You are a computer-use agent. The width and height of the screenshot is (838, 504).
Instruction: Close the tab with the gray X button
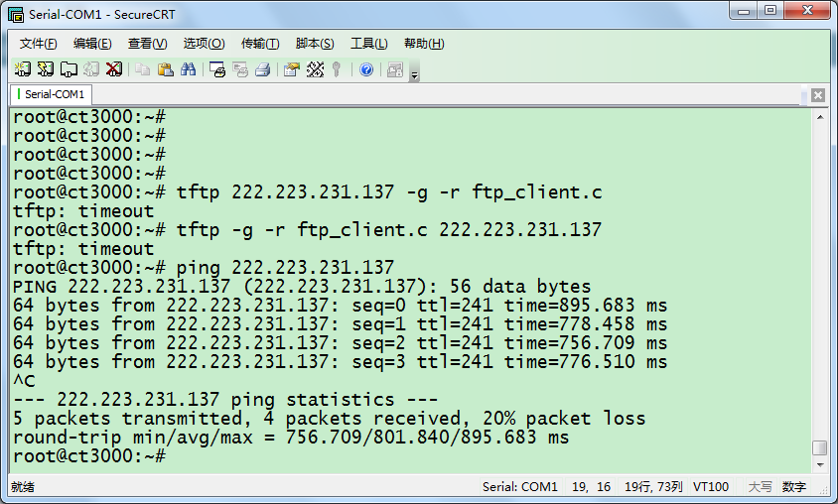pos(818,95)
